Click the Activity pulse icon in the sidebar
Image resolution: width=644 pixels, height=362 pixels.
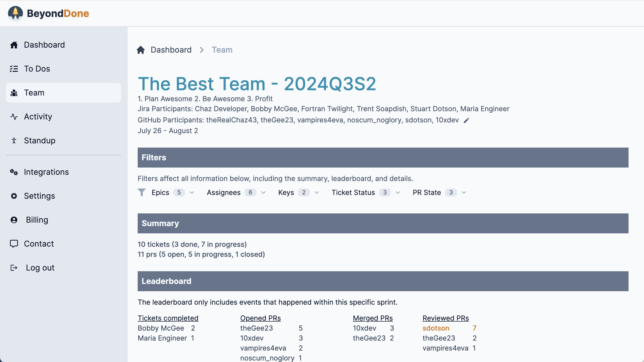click(x=14, y=117)
